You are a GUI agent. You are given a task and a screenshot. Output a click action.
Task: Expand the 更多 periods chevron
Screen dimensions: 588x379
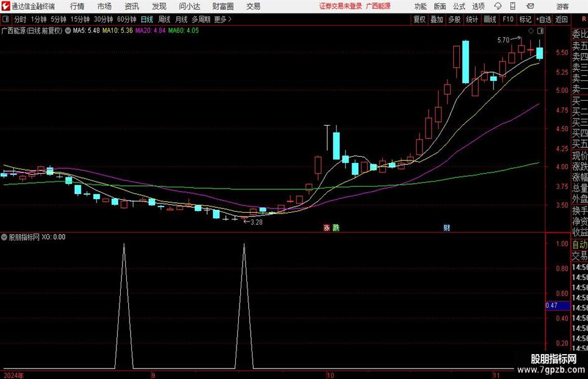coord(230,19)
